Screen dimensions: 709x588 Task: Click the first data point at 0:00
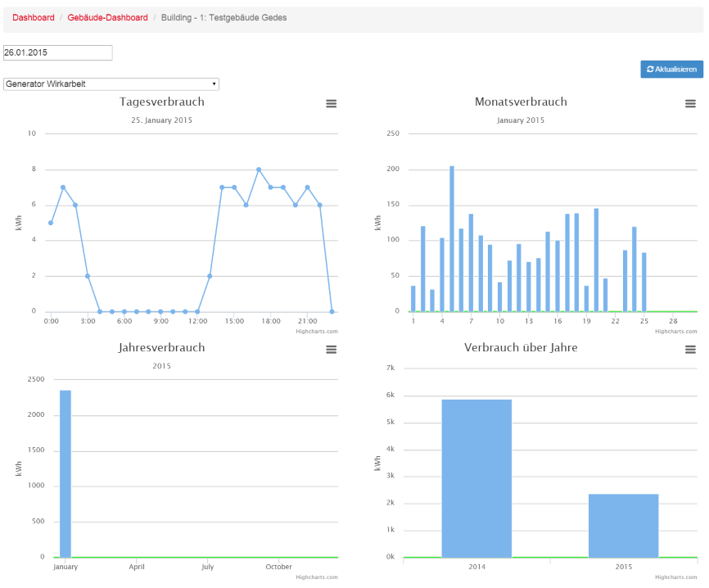pos(51,223)
